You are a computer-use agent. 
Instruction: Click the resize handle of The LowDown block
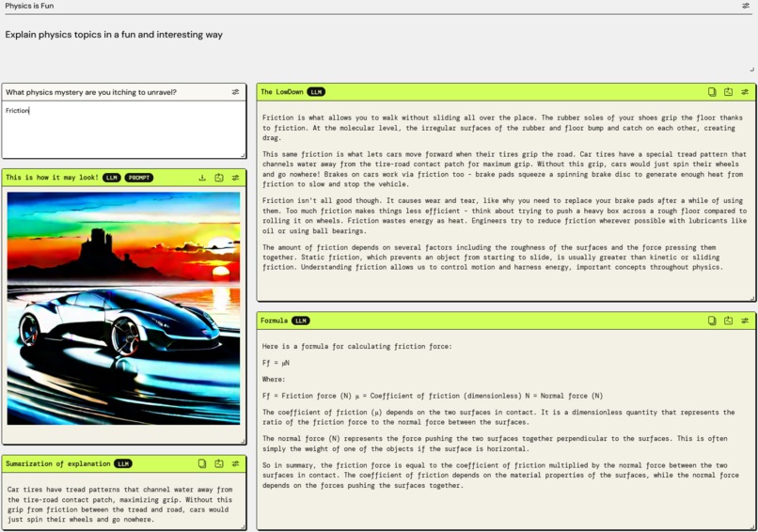click(752, 299)
